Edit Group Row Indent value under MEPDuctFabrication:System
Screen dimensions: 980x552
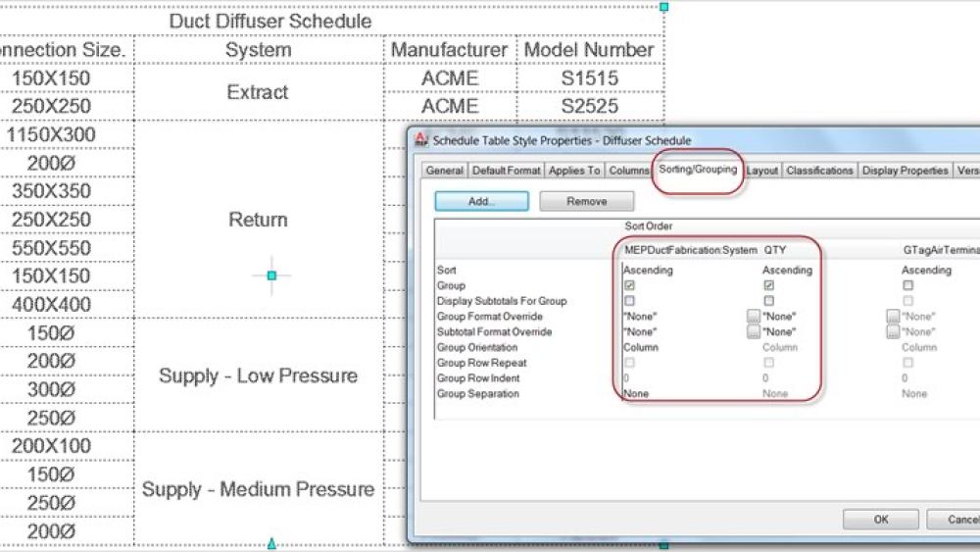(x=627, y=378)
